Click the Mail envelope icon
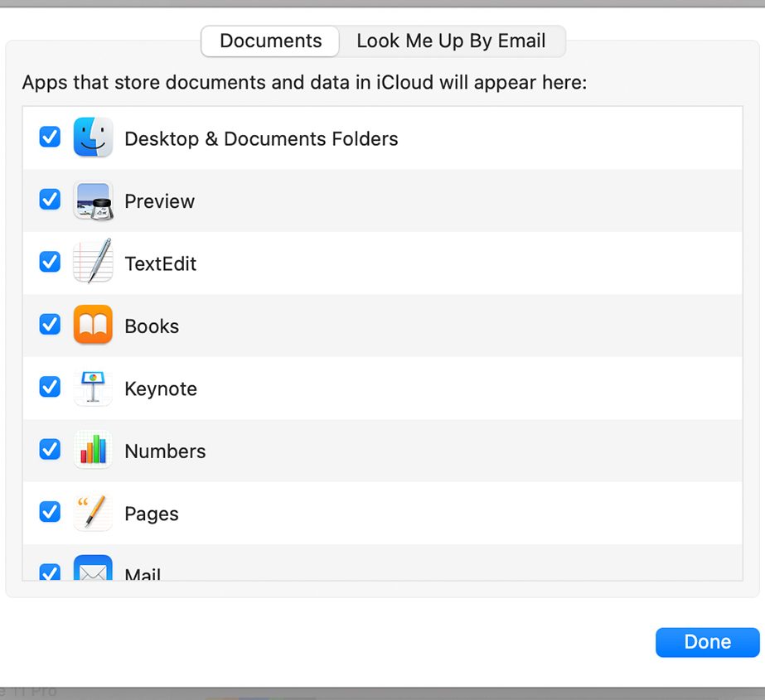765x700 pixels. click(93, 568)
